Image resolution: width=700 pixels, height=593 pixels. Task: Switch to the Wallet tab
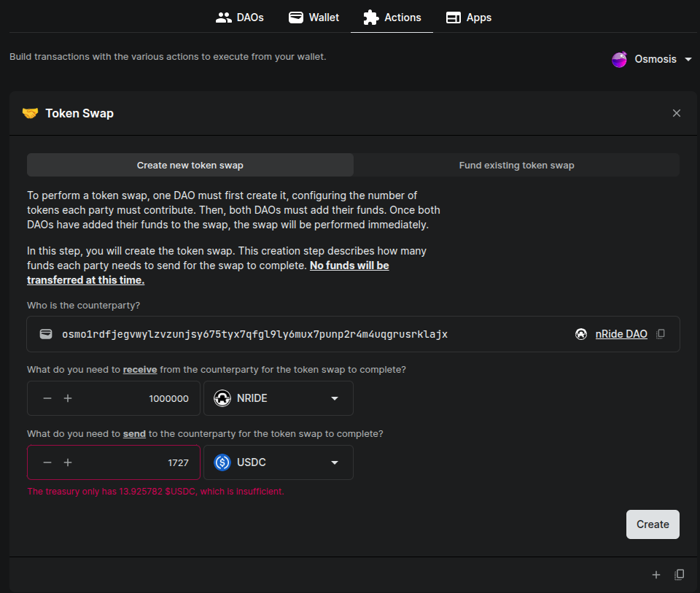pyautogui.click(x=314, y=18)
